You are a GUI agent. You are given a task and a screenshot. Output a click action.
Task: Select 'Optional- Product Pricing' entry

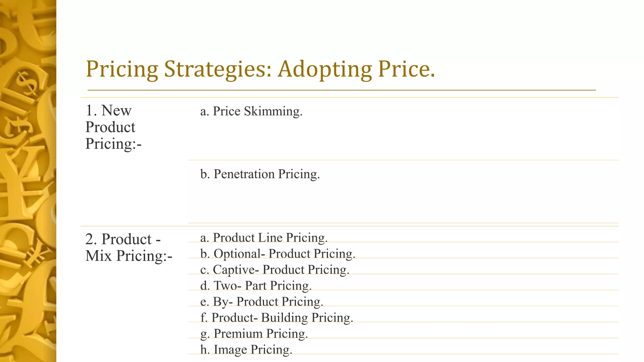click(x=278, y=254)
